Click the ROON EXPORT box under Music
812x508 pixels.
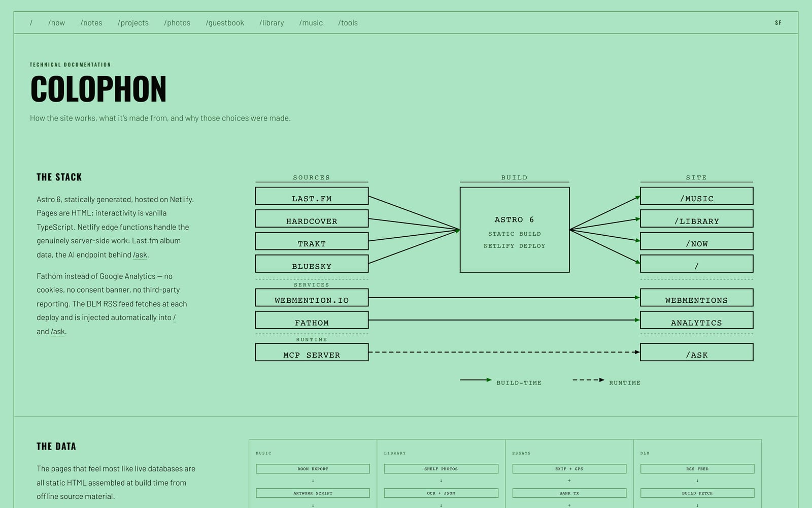pos(313,469)
